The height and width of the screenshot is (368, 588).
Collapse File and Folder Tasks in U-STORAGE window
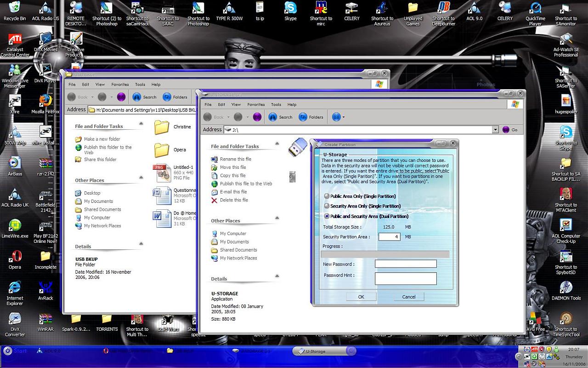tap(277, 144)
